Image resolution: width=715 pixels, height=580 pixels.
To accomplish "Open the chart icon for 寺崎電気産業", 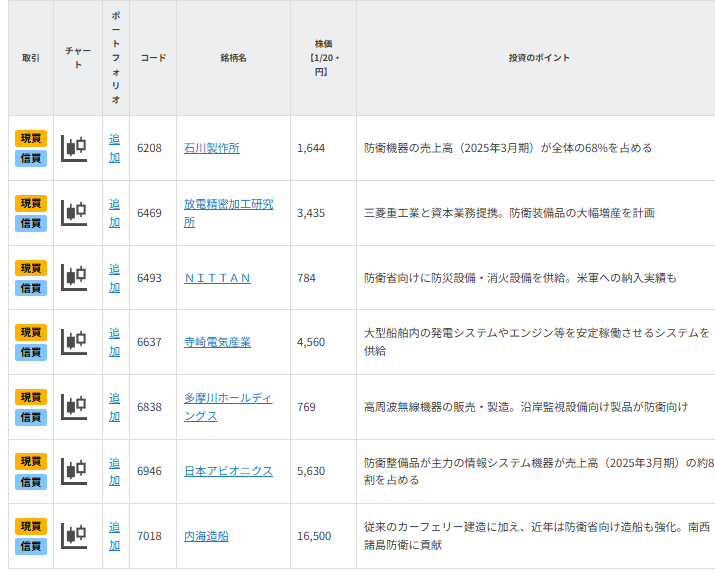I will point(74,342).
